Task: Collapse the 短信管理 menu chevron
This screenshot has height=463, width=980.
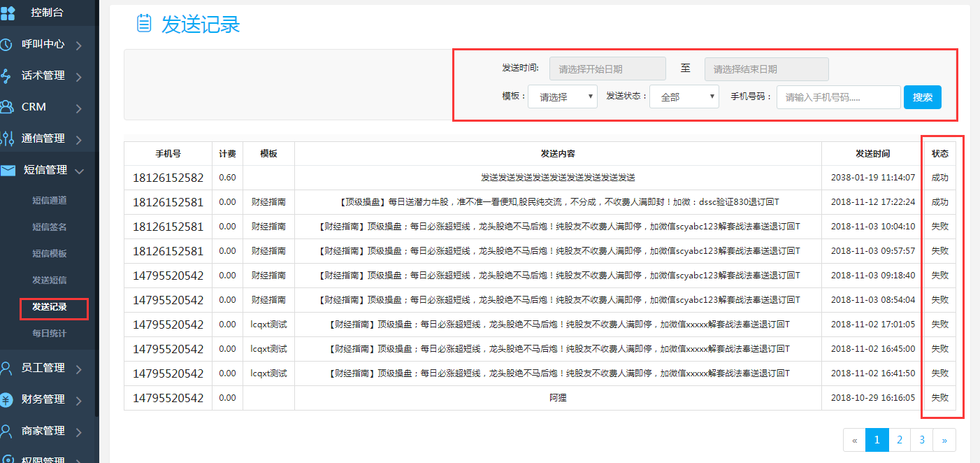Action: click(79, 171)
